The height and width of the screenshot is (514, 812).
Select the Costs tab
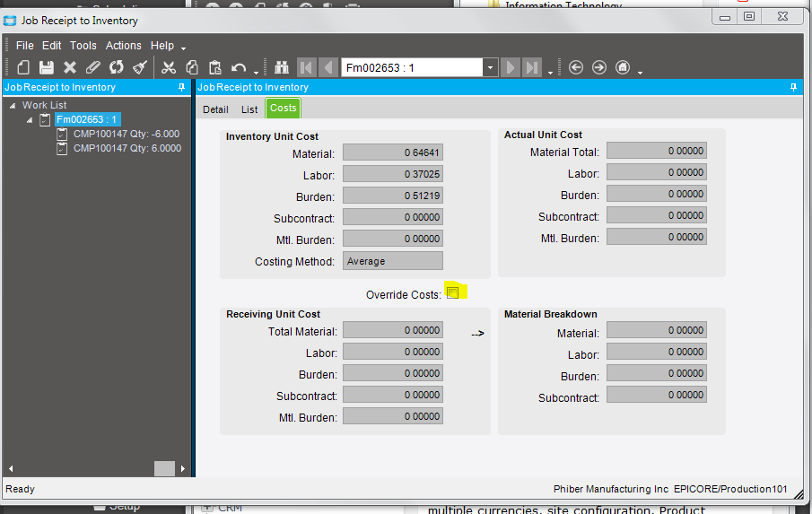[284, 109]
